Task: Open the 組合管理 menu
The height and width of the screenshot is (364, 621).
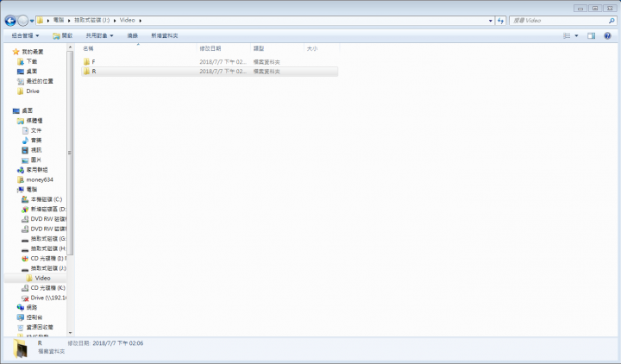Action: pyautogui.click(x=25, y=35)
